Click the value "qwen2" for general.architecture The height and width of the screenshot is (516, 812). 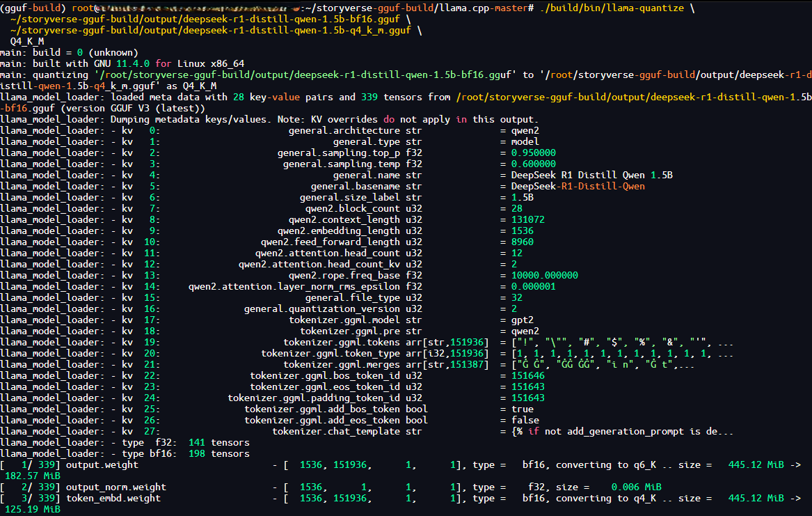pyautogui.click(x=525, y=130)
